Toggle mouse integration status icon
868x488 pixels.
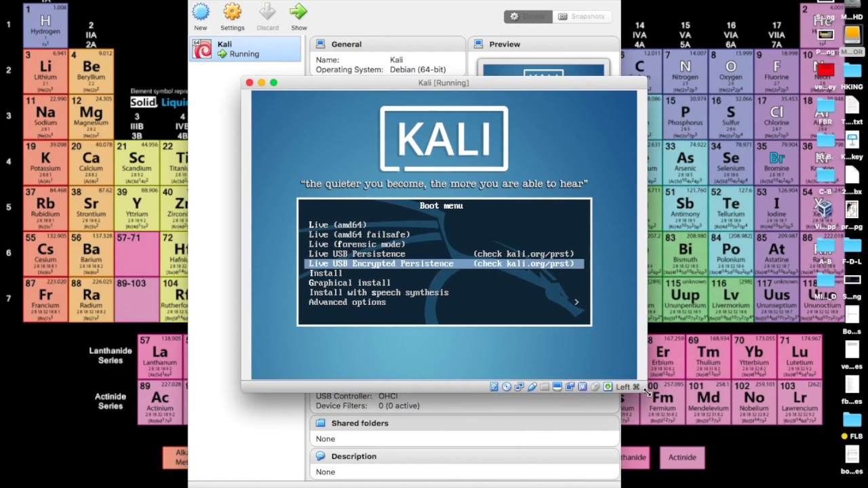[595, 386]
